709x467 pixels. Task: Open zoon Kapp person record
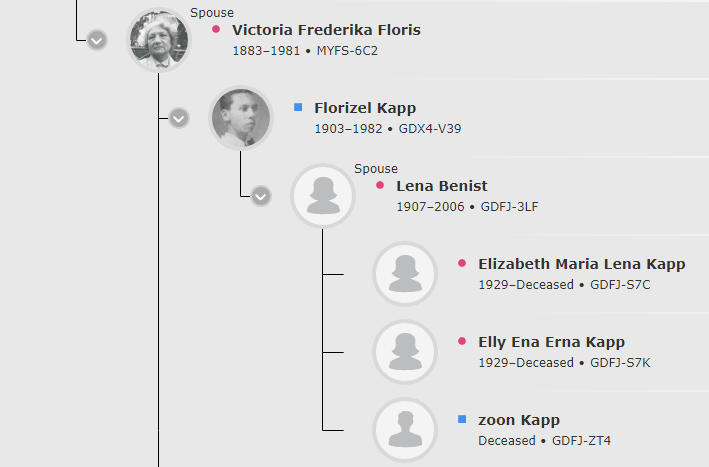(519, 420)
